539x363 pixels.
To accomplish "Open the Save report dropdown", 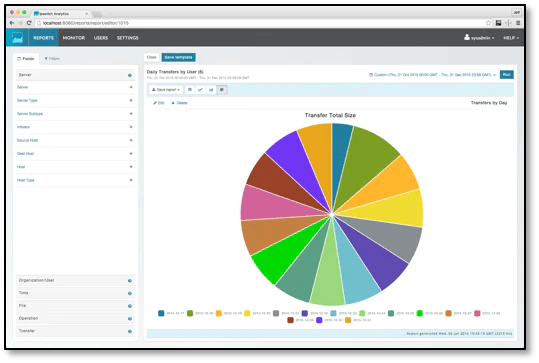I will pyautogui.click(x=166, y=90).
